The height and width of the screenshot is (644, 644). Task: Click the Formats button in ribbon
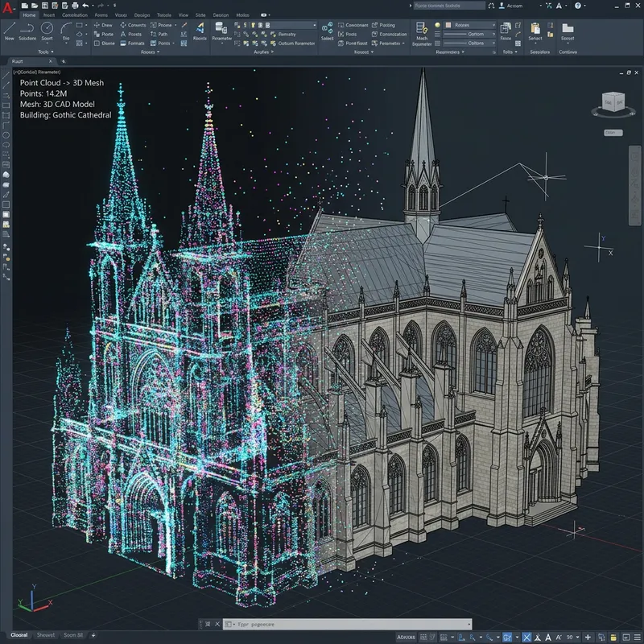[132, 43]
